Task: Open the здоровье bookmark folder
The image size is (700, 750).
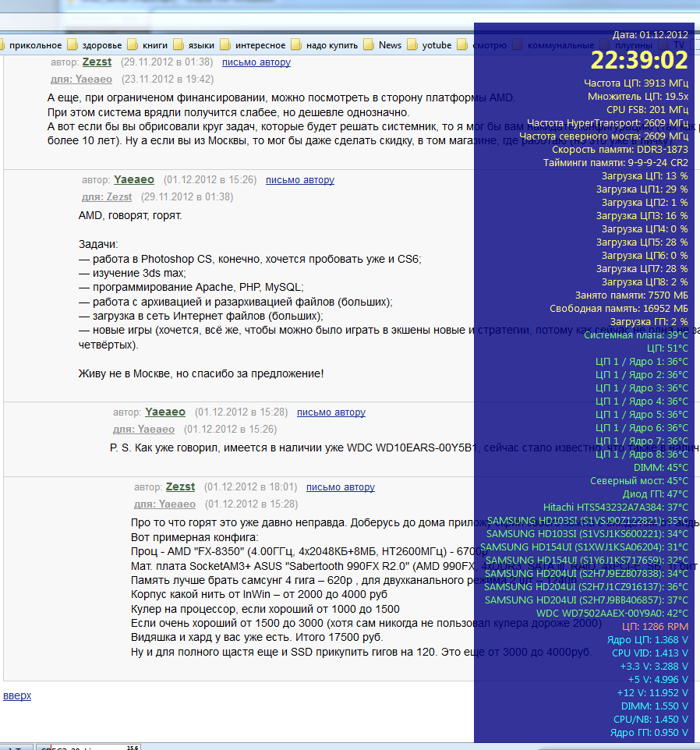Action: [x=95, y=45]
